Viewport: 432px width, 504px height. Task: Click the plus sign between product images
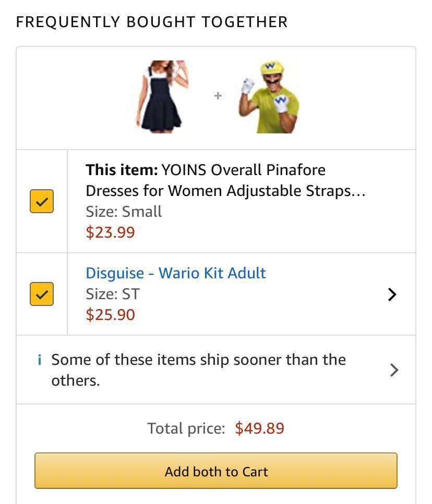pos(217,96)
